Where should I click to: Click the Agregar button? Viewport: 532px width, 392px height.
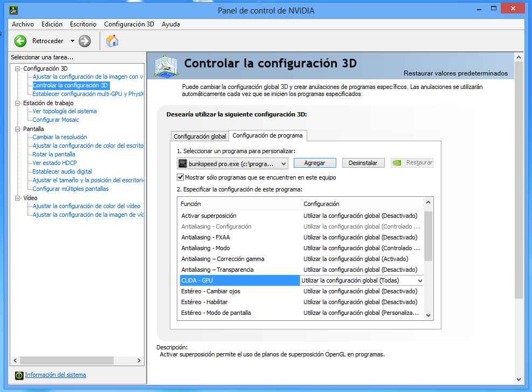click(315, 163)
